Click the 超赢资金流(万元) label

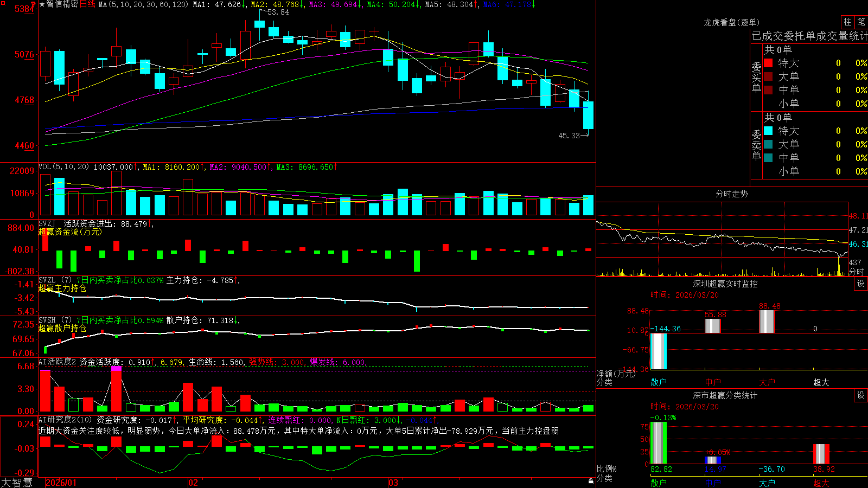[70, 232]
